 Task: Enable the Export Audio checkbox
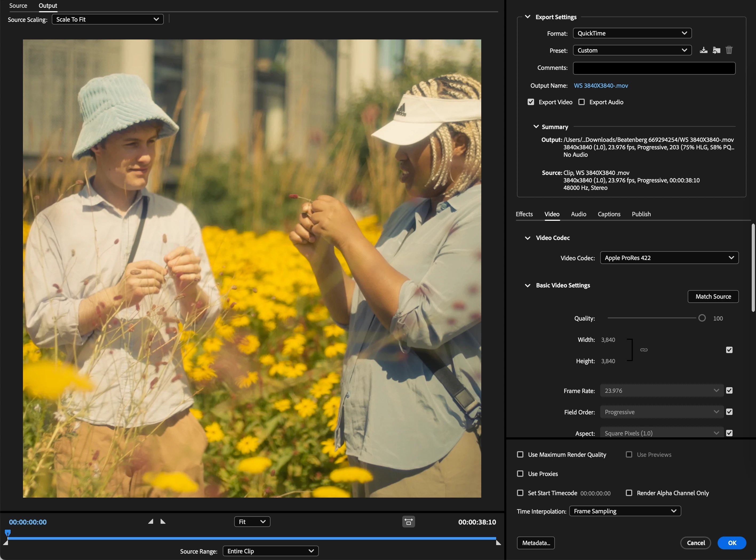(x=582, y=102)
